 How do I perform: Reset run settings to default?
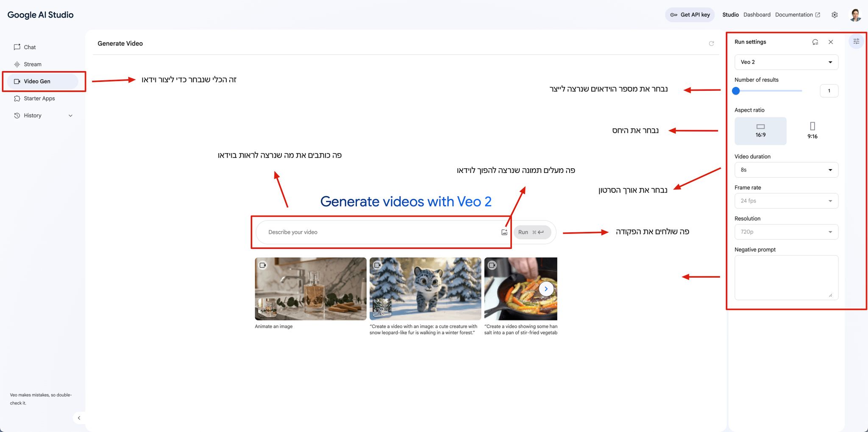click(x=815, y=42)
